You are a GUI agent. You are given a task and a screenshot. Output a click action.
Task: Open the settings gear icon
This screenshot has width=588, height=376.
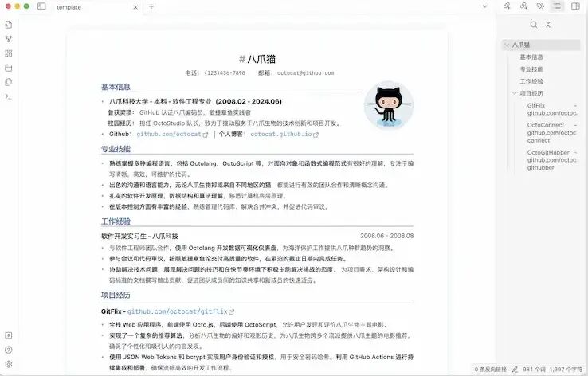coord(9,364)
